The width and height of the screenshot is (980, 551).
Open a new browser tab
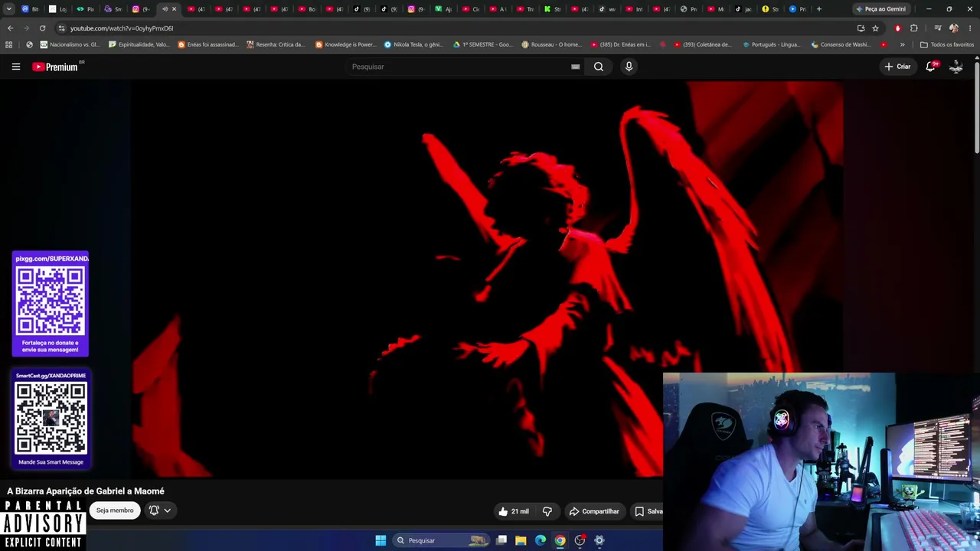point(819,9)
